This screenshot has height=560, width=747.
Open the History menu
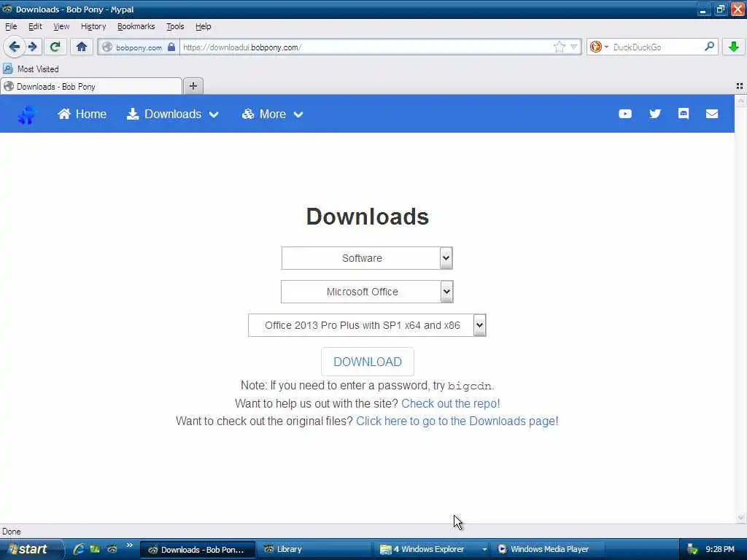click(x=93, y=26)
